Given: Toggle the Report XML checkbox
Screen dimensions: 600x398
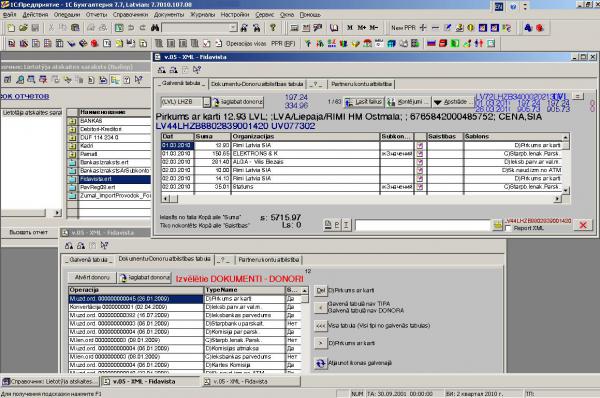Looking at the screenshot, I should [x=508, y=228].
